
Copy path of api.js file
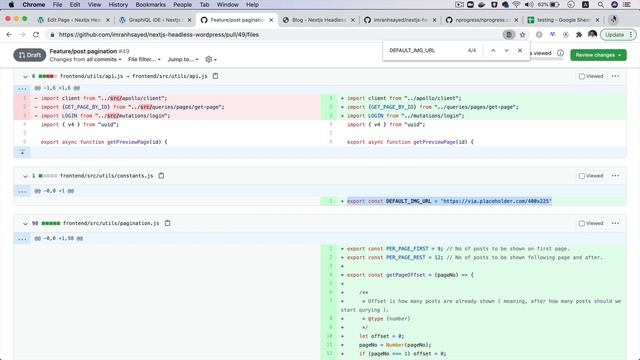point(216,76)
